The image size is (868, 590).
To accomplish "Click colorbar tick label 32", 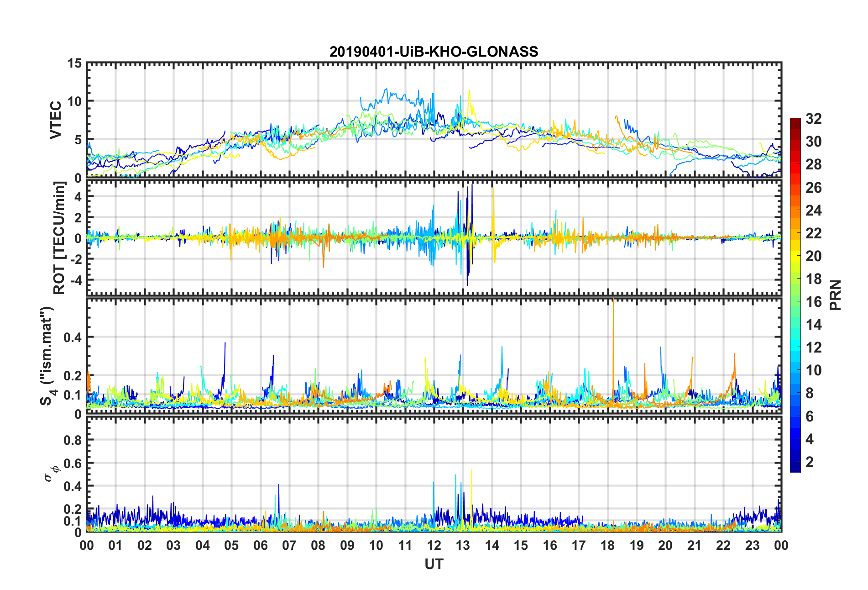I will point(814,119).
